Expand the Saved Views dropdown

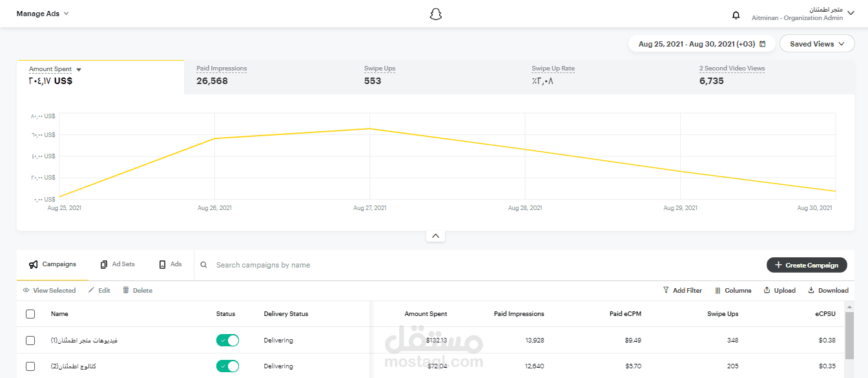click(x=817, y=44)
